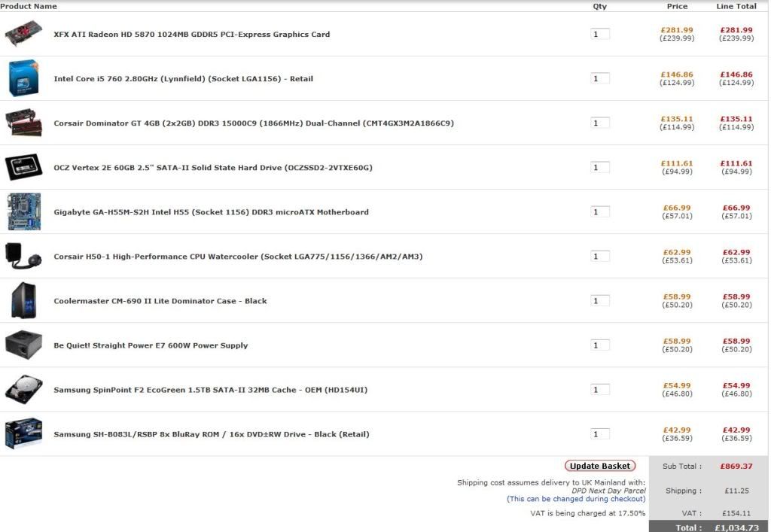Open the Samsung SpinPoint F2 EcoGreen link
This screenshot has height=532, width=771.
[x=211, y=390]
